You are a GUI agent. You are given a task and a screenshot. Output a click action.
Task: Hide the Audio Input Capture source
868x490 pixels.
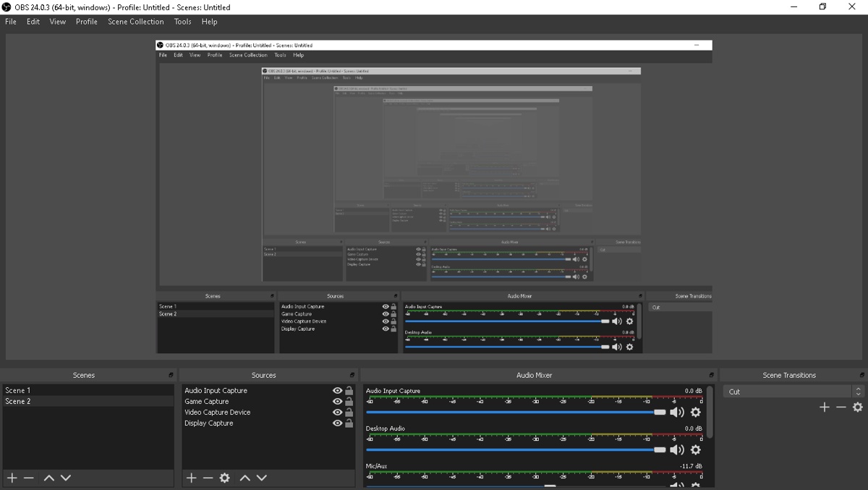click(x=337, y=391)
